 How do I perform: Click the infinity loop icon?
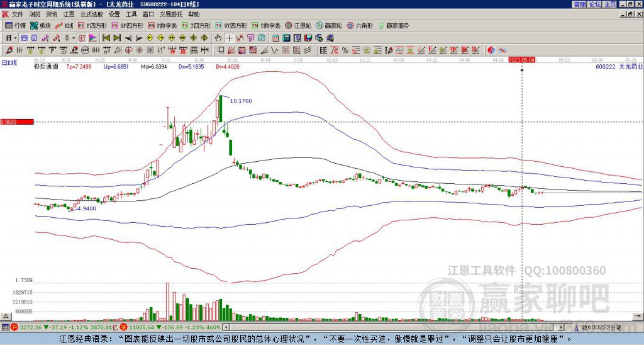(x=502, y=50)
